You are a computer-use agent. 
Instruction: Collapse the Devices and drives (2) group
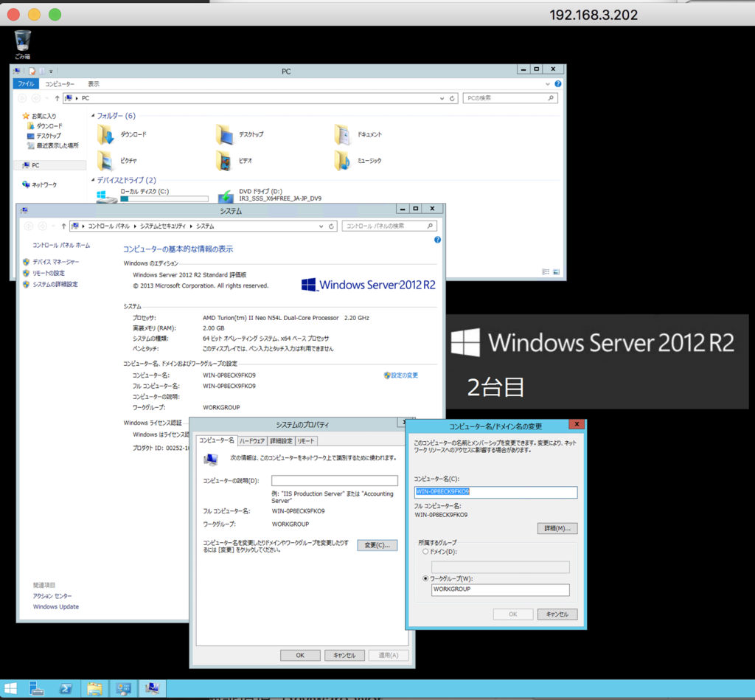93,180
